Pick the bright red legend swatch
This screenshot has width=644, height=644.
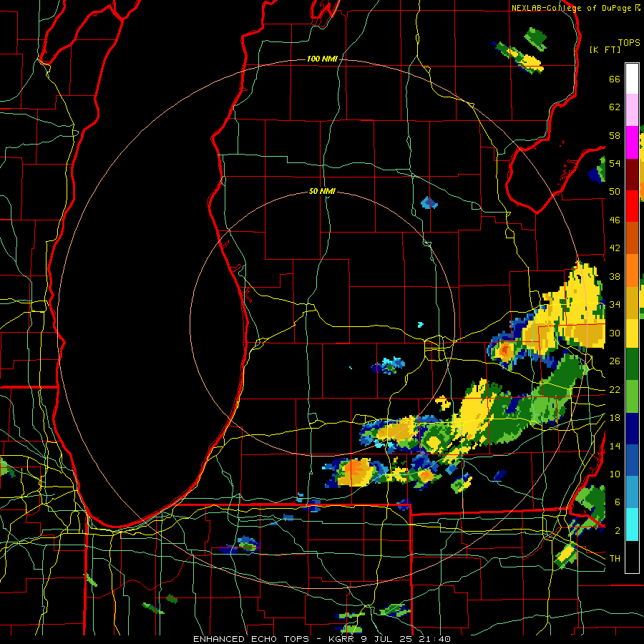tap(632, 207)
